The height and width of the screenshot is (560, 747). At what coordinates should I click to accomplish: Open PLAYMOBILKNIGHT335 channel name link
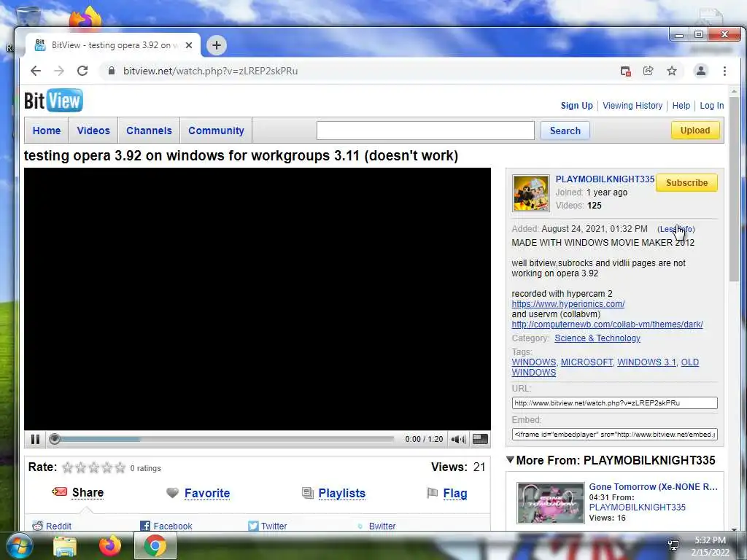coord(605,179)
